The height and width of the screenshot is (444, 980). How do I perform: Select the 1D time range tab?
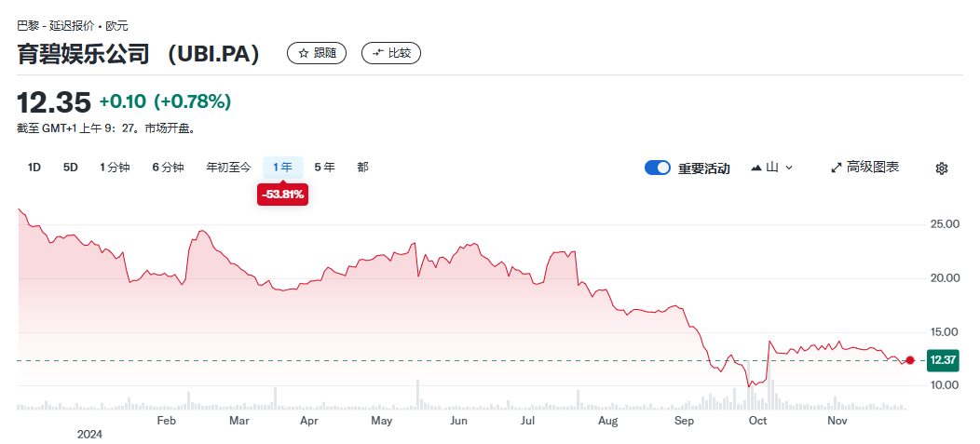34,168
